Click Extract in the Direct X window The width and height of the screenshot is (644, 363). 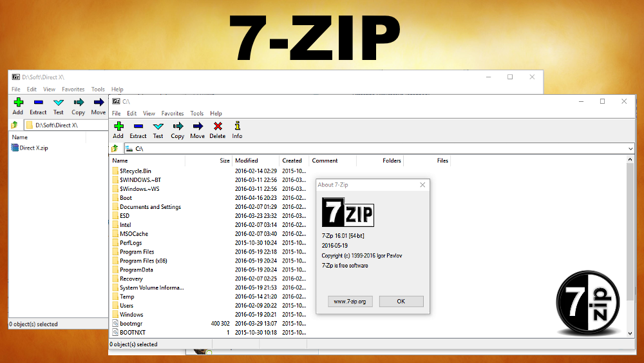[38, 106]
